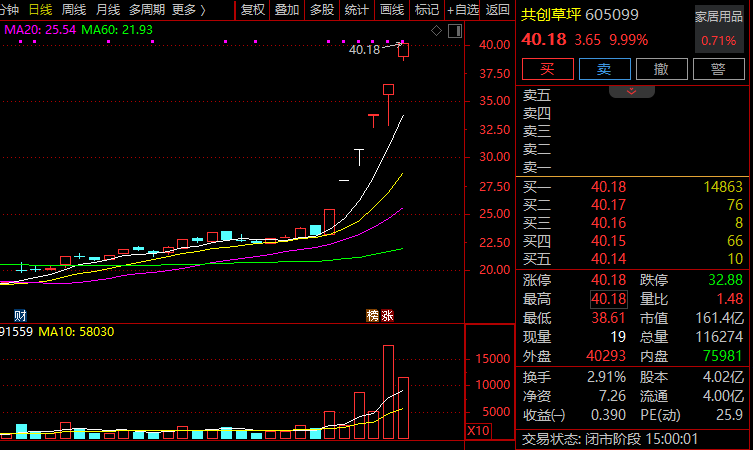Toggle 叠加 overlay comparison
The height and width of the screenshot is (450, 753).
tap(287, 10)
